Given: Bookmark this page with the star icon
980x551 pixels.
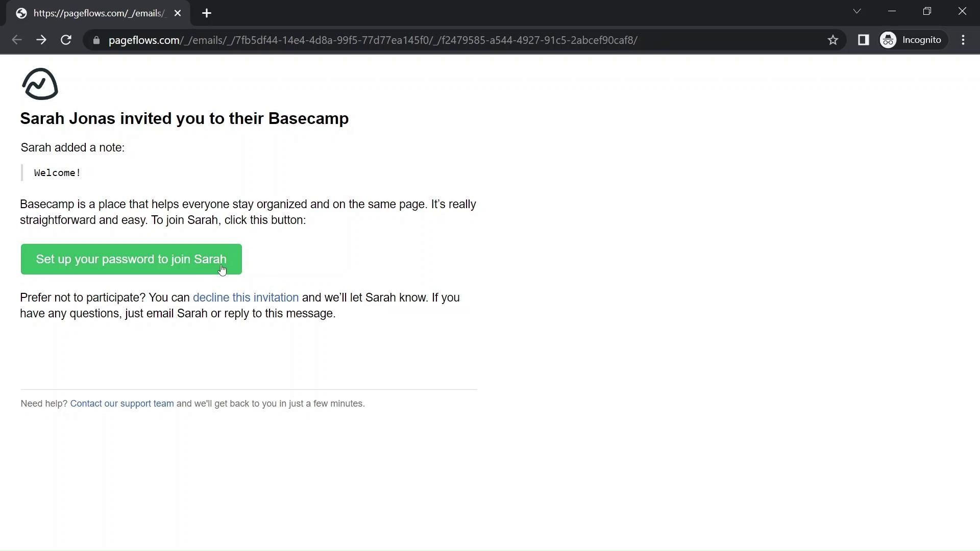Looking at the screenshot, I should point(832,40).
